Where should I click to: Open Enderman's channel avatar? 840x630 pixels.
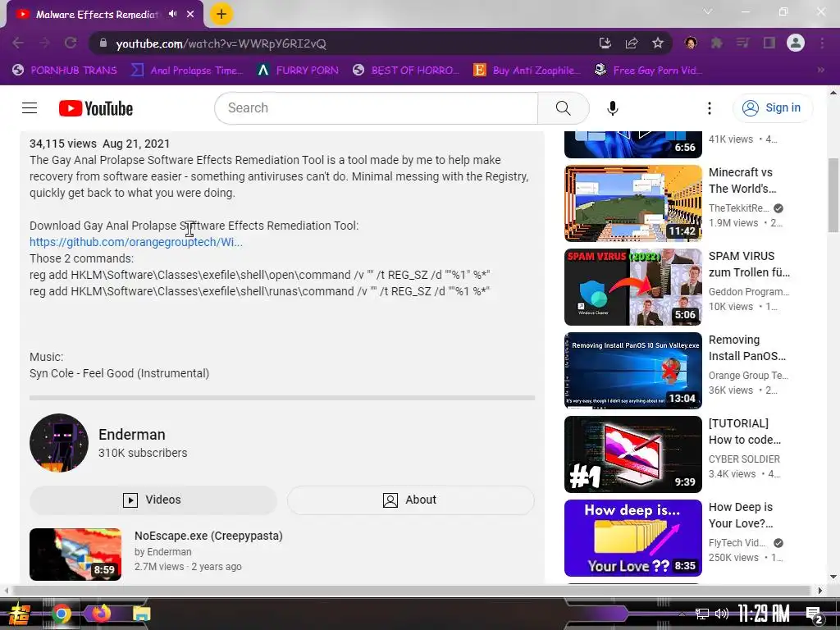pyautogui.click(x=59, y=442)
